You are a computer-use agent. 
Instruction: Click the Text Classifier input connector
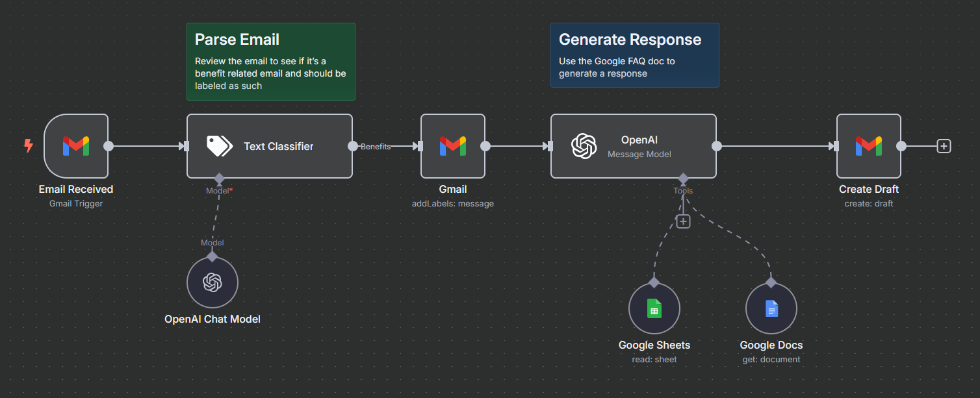click(x=187, y=146)
